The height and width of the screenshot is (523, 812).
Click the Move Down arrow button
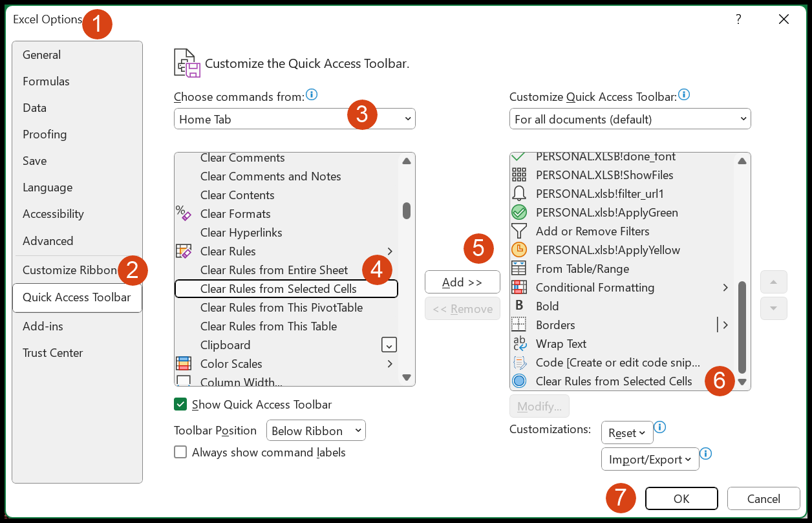point(774,308)
